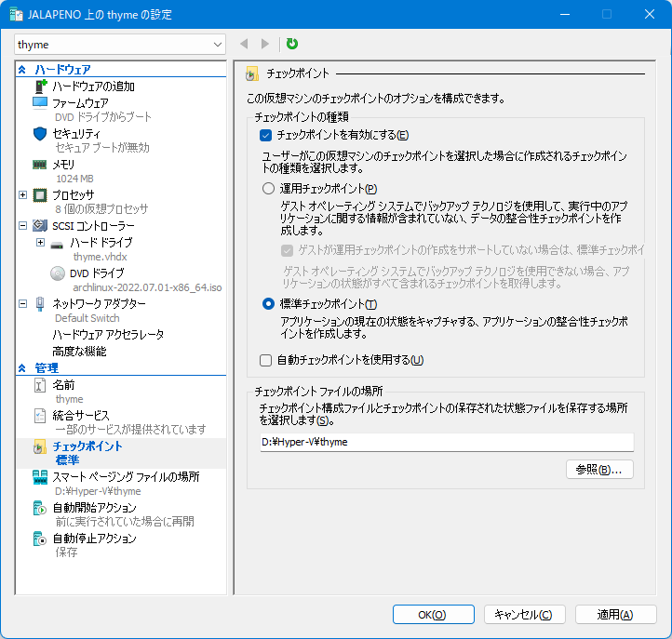Click the 適用 button
This screenshot has height=639, width=672.
coord(616,615)
